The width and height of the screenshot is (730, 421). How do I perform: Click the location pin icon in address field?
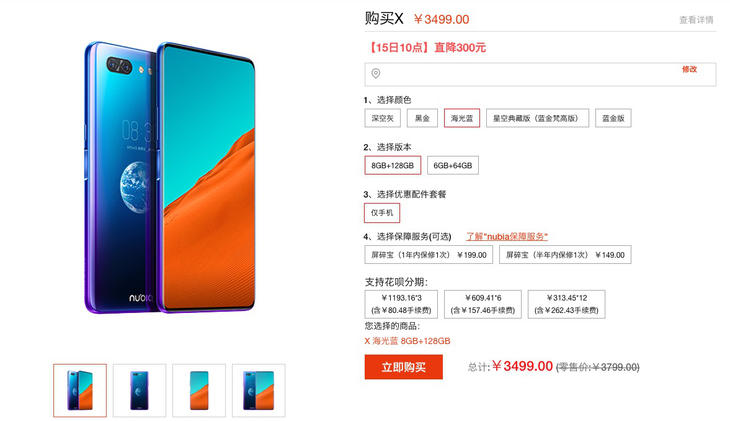click(x=376, y=74)
